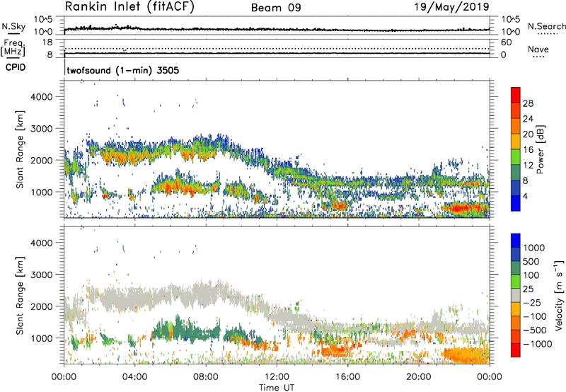Click the 16:00 time tick label
The height and width of the screenshot is (392, 566).
347,377
